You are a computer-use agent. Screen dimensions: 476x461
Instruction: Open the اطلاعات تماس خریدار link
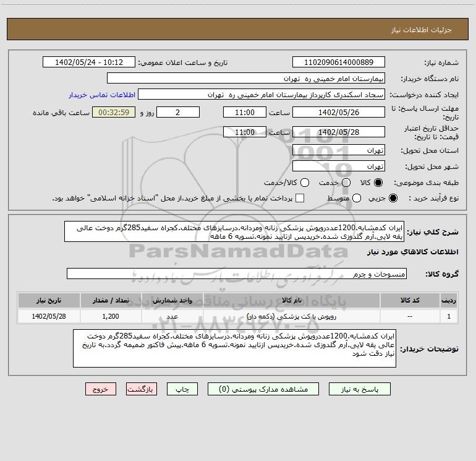102,95
